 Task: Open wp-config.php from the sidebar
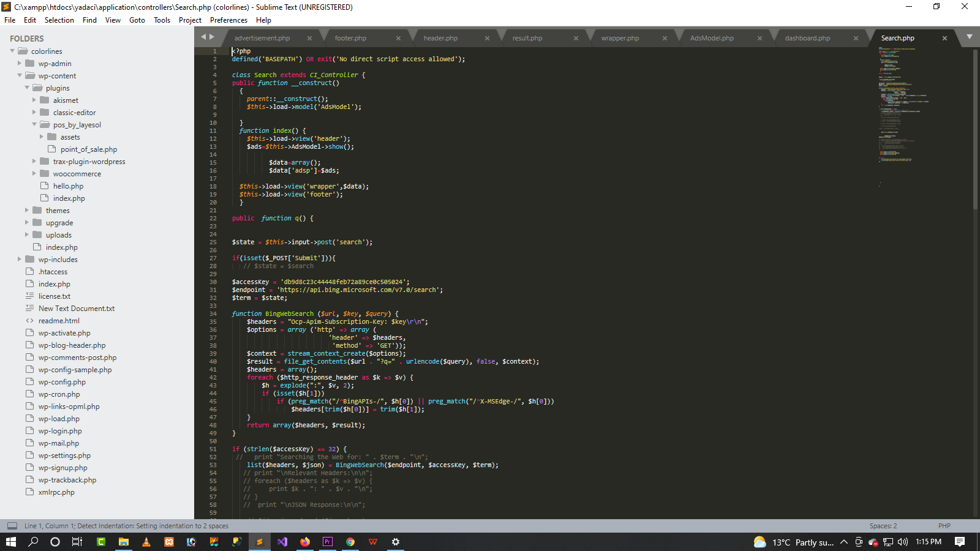coord(62,382)
